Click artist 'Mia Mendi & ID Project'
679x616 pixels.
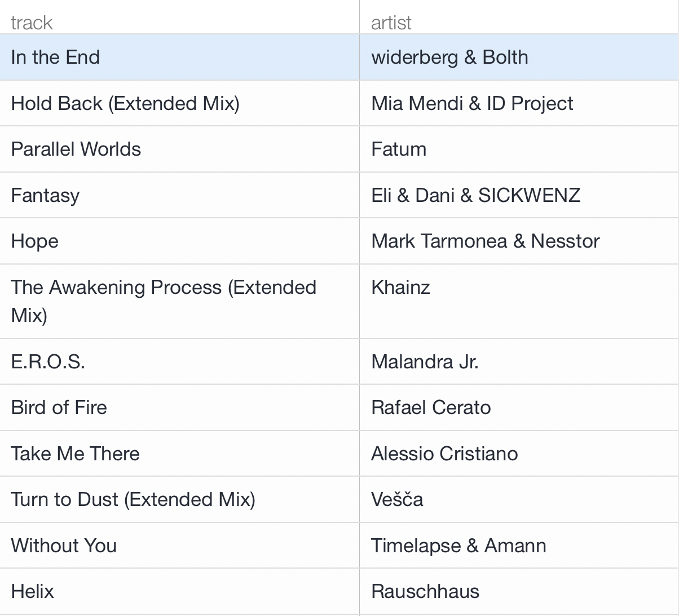click(472, 103)
